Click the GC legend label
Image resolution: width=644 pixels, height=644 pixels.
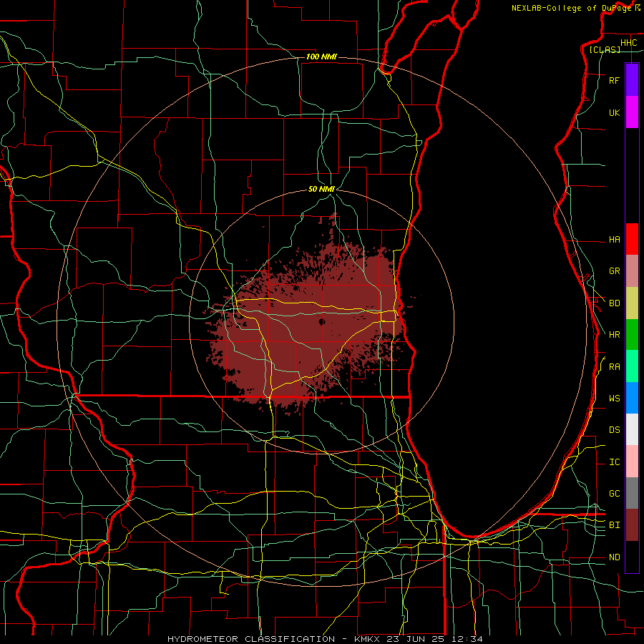pos(614,494)
